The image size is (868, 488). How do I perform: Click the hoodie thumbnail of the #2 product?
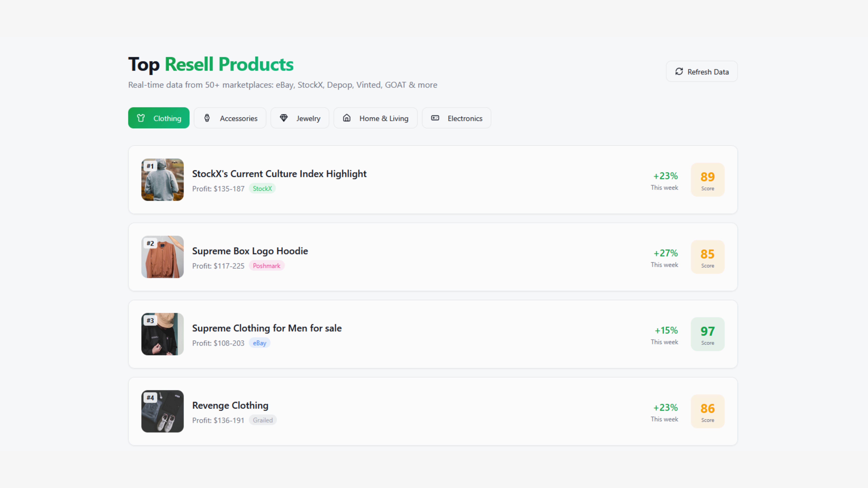162,257
